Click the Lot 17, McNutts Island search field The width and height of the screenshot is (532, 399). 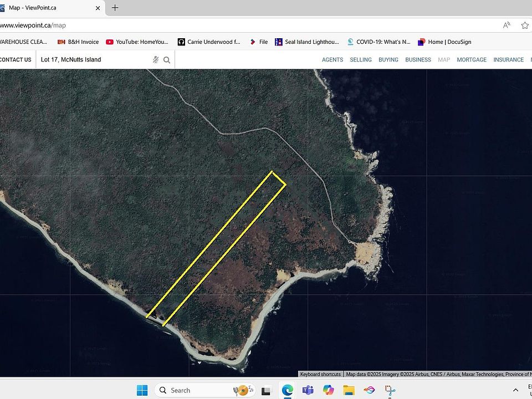[95, 60]
